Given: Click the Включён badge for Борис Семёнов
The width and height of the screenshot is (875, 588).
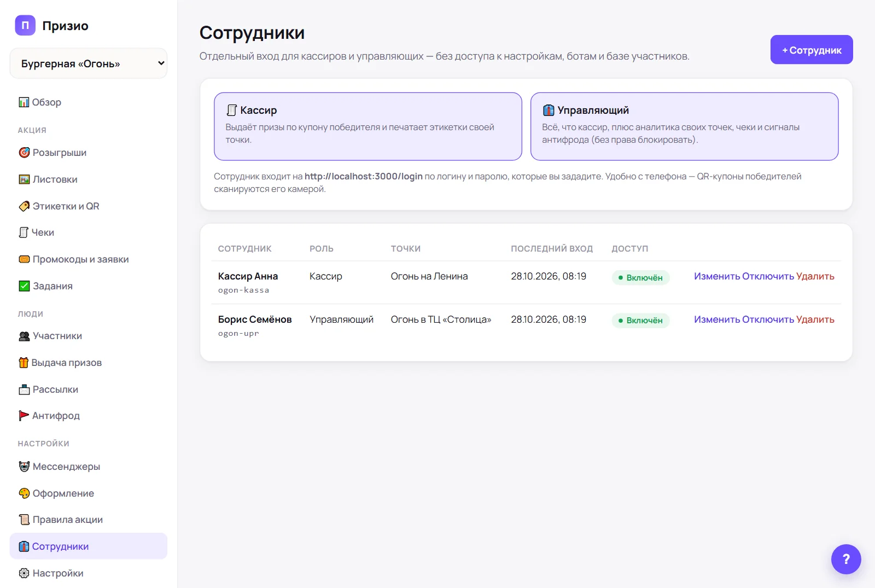Looking at the screenshot, I should pos(640,321).
